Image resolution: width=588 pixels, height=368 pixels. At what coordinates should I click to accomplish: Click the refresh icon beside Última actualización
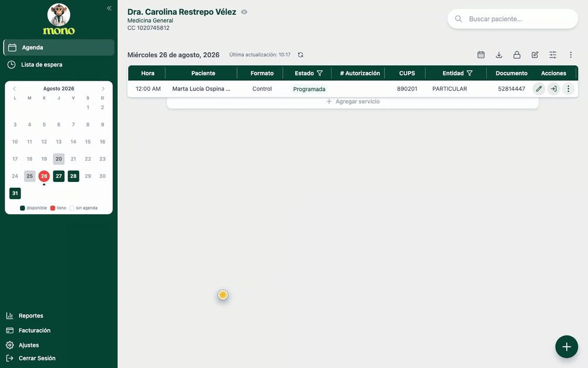(x=300, y=55)
